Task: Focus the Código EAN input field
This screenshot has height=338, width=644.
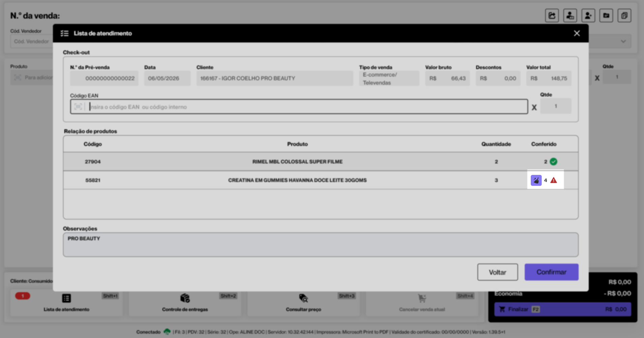Action: coord(299,107)
